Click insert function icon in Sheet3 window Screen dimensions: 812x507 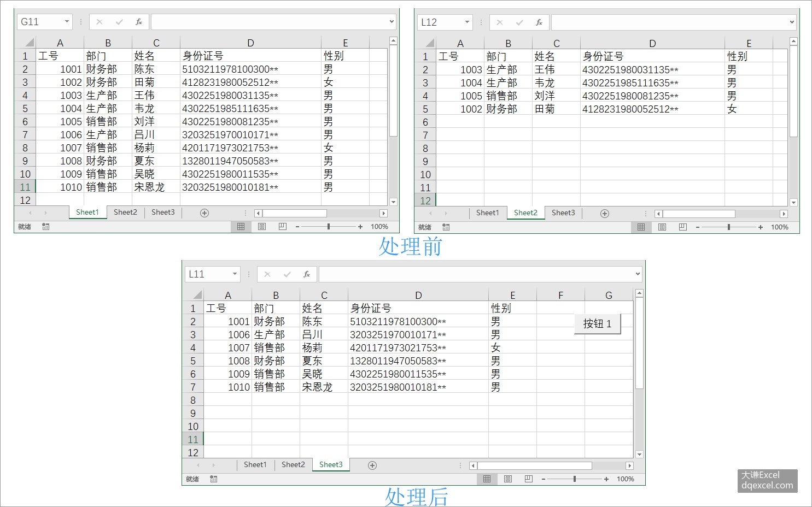coord(307,274)
